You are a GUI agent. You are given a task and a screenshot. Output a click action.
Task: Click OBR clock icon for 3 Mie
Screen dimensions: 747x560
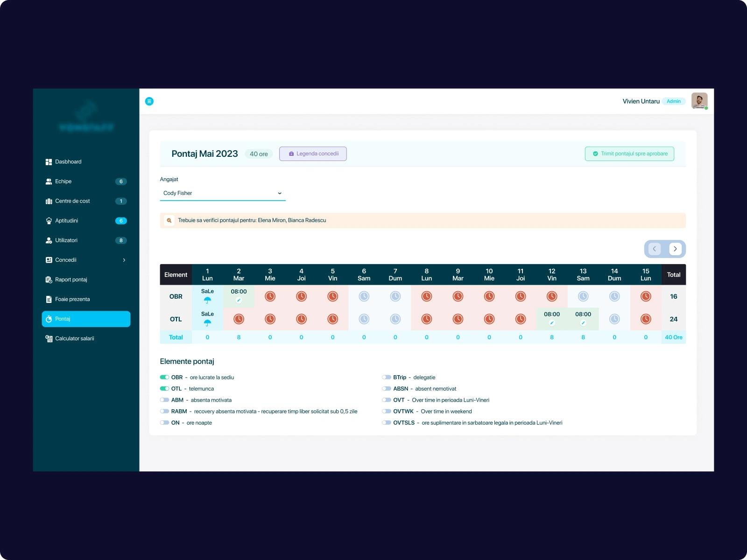click(270, 296)
